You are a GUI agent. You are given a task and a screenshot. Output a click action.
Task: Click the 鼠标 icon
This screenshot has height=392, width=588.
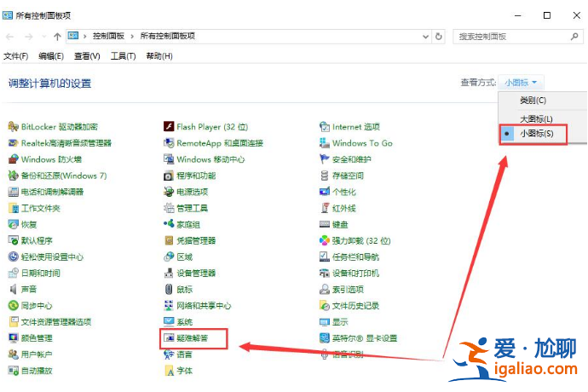pos(169,289)
